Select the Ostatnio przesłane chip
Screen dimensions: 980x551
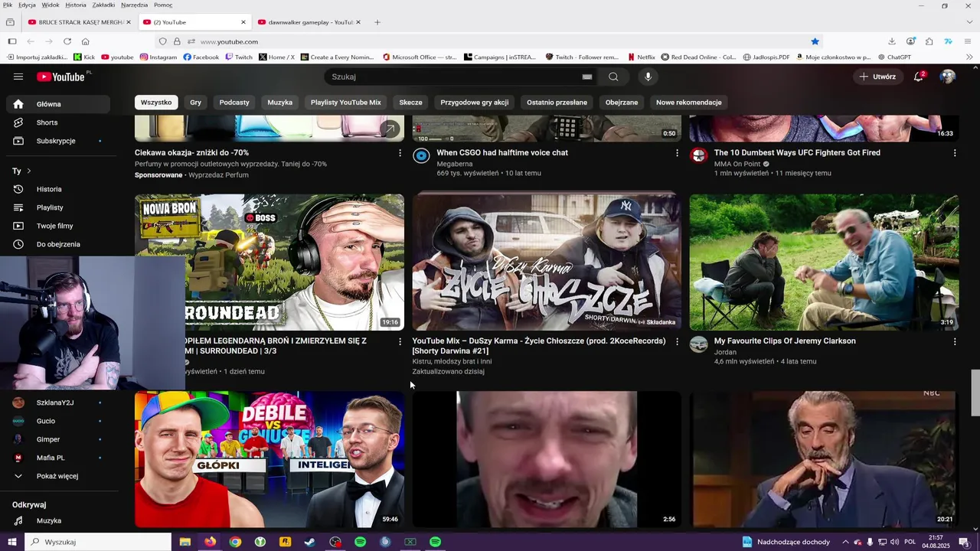pos(557,103)
